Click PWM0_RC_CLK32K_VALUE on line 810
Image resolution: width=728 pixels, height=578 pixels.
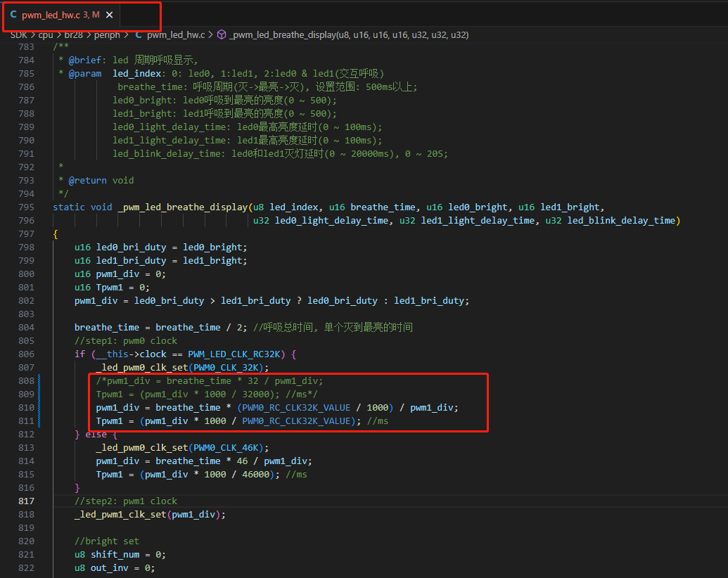pyautogui.click(x=296, y=408)
